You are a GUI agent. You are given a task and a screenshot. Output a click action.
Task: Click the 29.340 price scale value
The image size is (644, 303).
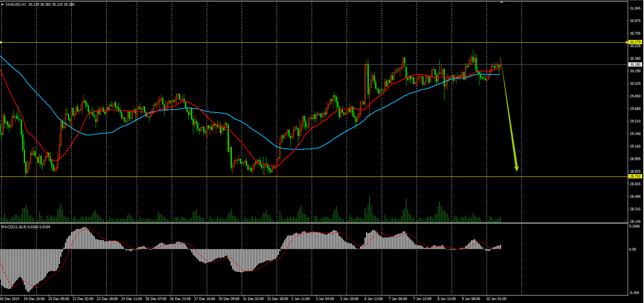click(x=635, y=134)
